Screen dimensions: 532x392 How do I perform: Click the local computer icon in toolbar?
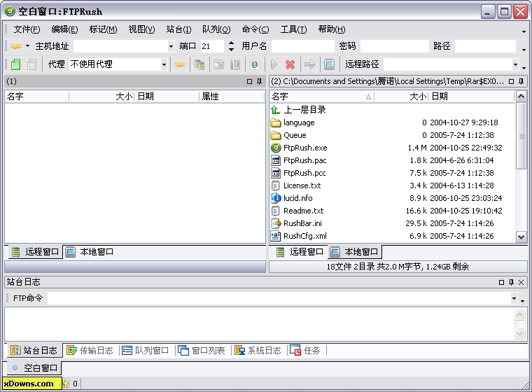(329, 64)
